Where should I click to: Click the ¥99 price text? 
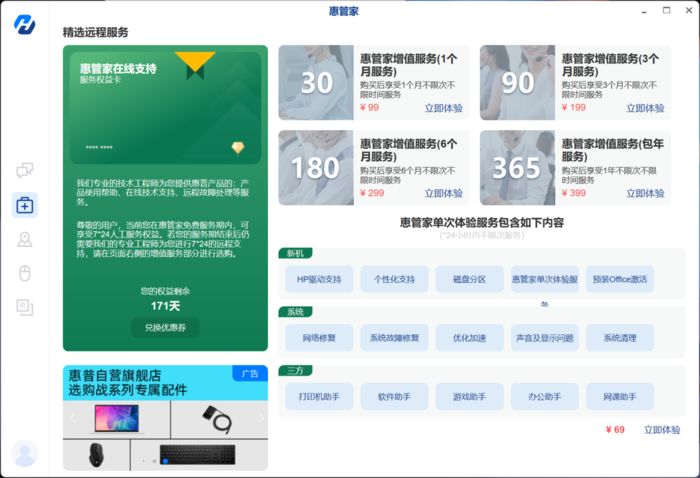370,108
